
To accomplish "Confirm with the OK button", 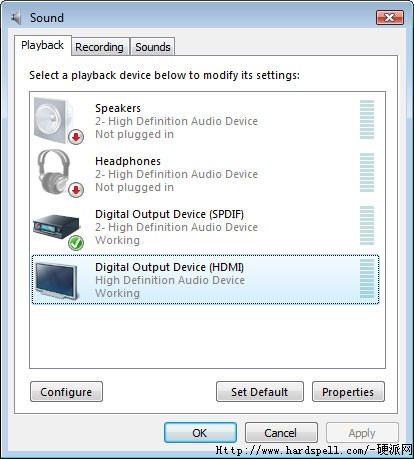I will click(200, 433).
